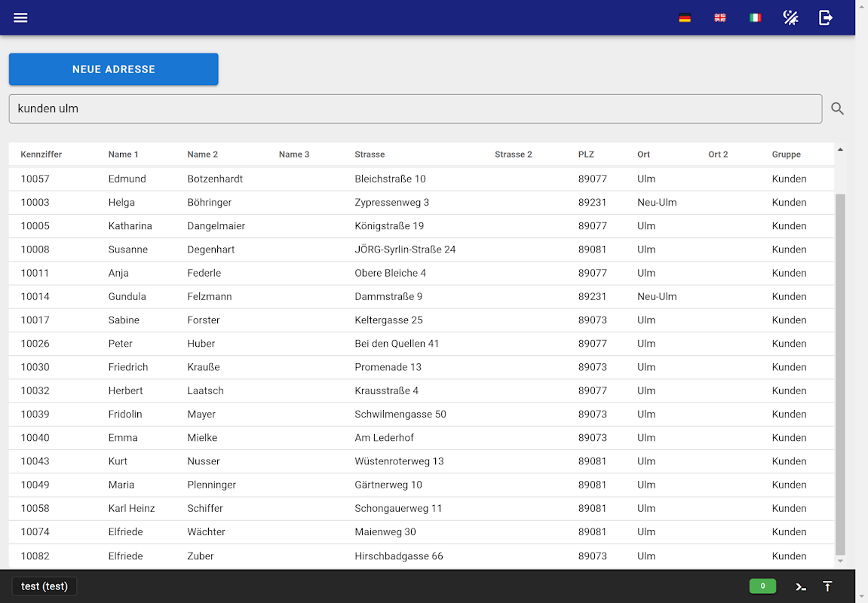Click the search magnifier icon
This screenshot has width=868, height=603.
(x=838, y=109)
